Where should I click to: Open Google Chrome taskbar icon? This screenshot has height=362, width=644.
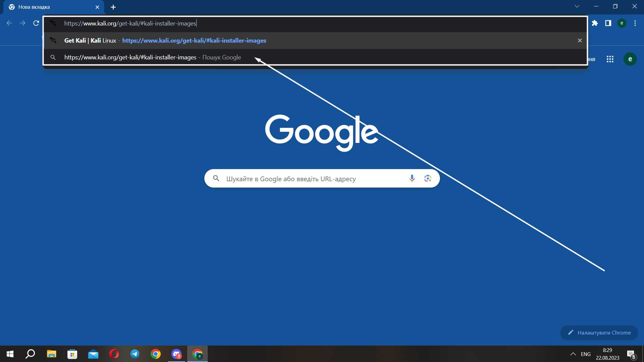click(x=155, y=354)
